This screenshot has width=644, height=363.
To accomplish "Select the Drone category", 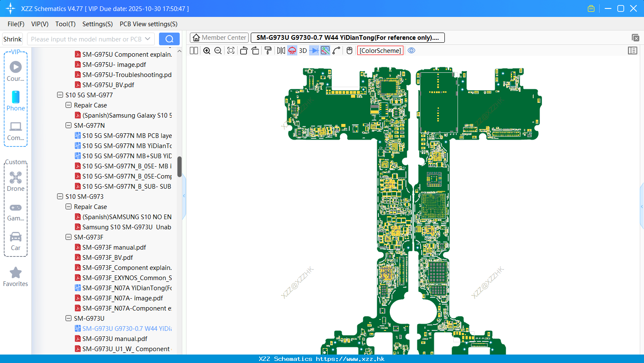I will pyautogui.click(x=16, y=181).
